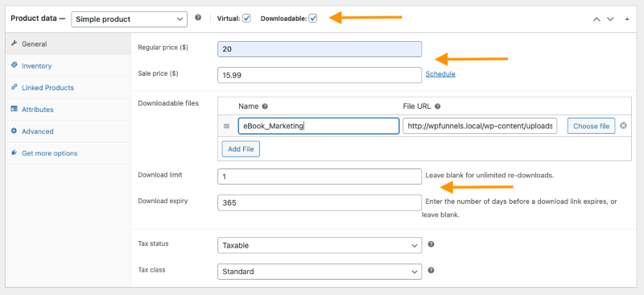The image size is (644, 295).
Task: Click the wrench icon of General tab
Action: (14, 44)
